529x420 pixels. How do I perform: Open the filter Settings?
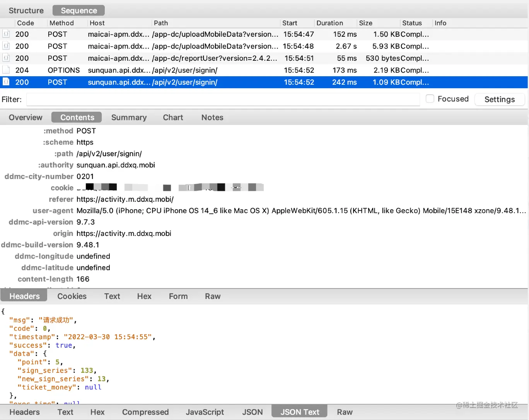(499, 99)
